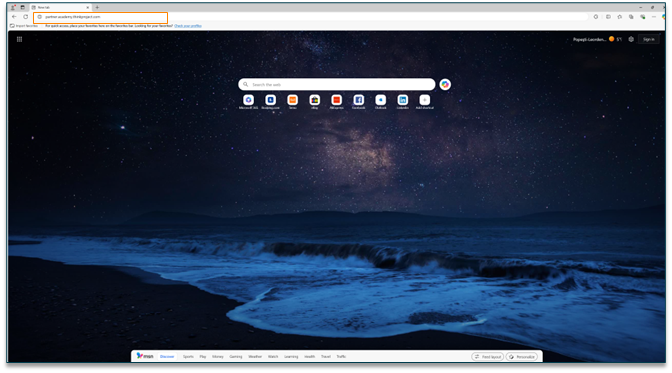
Task: Click the extensions icon in toolbar
Action: click(596, 17)
